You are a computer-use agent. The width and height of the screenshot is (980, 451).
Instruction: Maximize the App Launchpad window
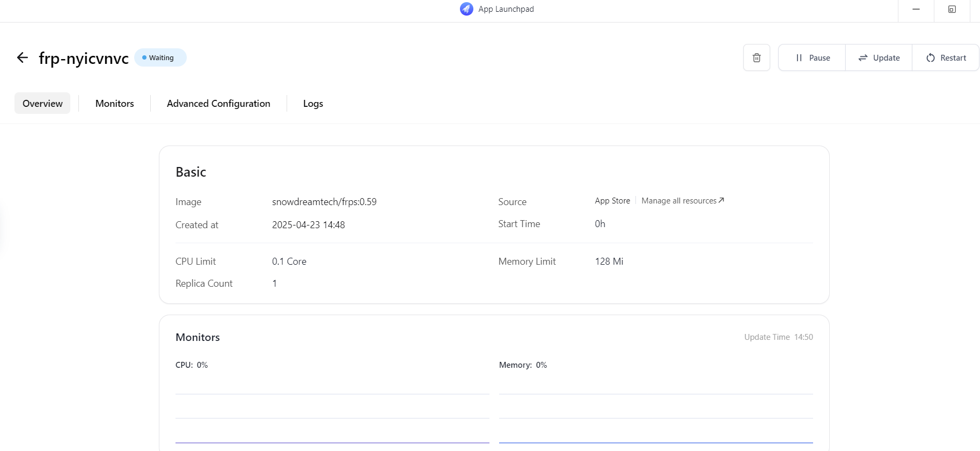[952, 9]
